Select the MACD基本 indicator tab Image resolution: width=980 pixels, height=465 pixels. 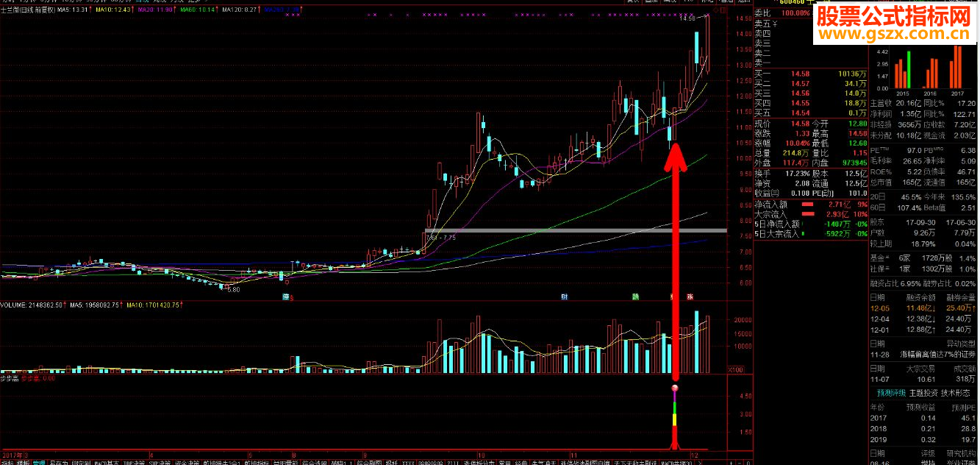(x=107, y=462)
